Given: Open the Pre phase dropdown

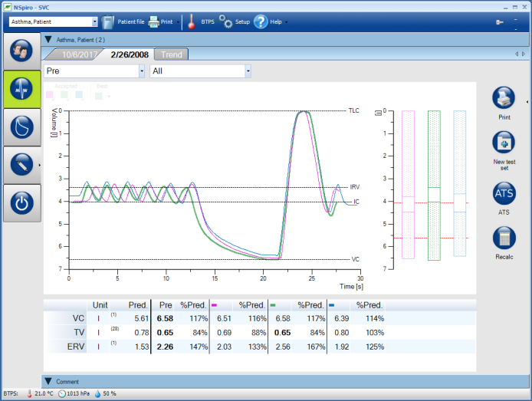Looking at the screenshot, I should tap(141, 71).
